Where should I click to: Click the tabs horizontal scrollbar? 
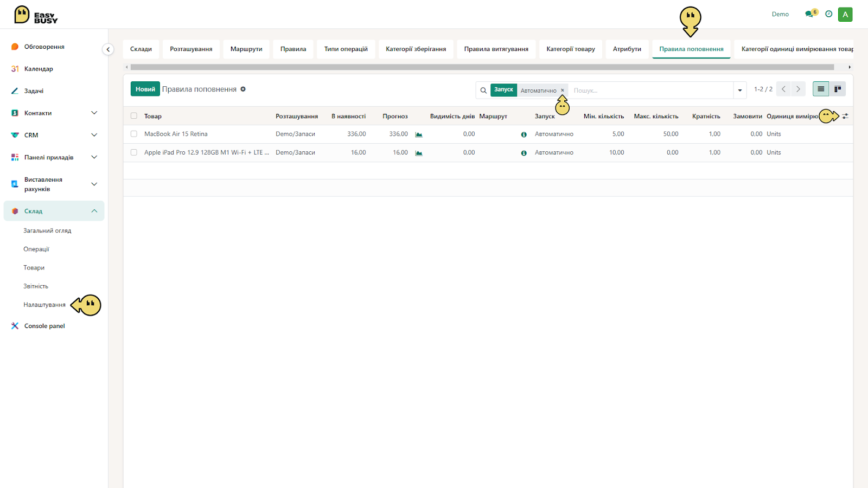click(x=482, y=67)
